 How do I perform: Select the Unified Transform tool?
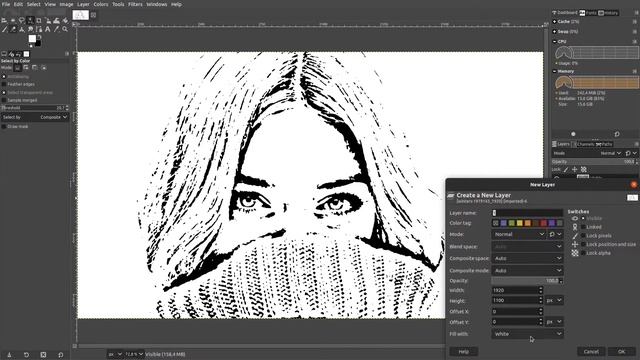pyautogui.click(x=48, y=20)
